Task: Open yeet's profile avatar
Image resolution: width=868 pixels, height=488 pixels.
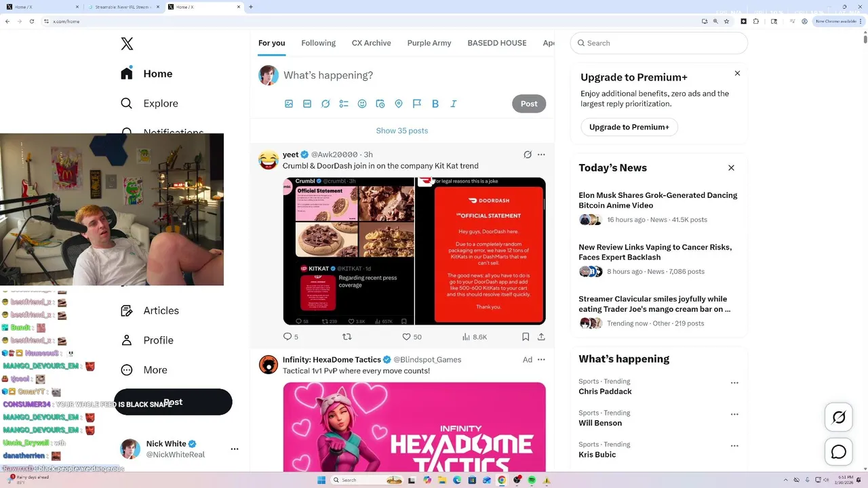Action: point(269,160)
